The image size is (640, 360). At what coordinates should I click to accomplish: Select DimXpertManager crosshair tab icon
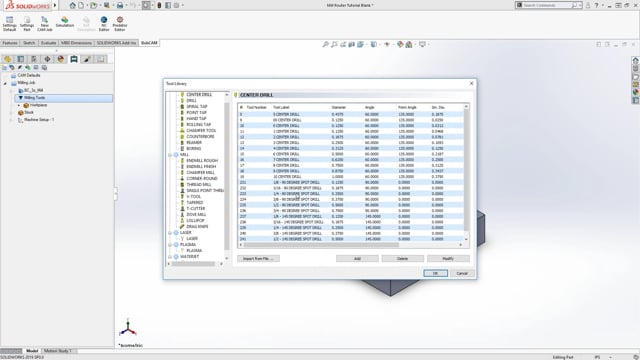pos(47,59)
